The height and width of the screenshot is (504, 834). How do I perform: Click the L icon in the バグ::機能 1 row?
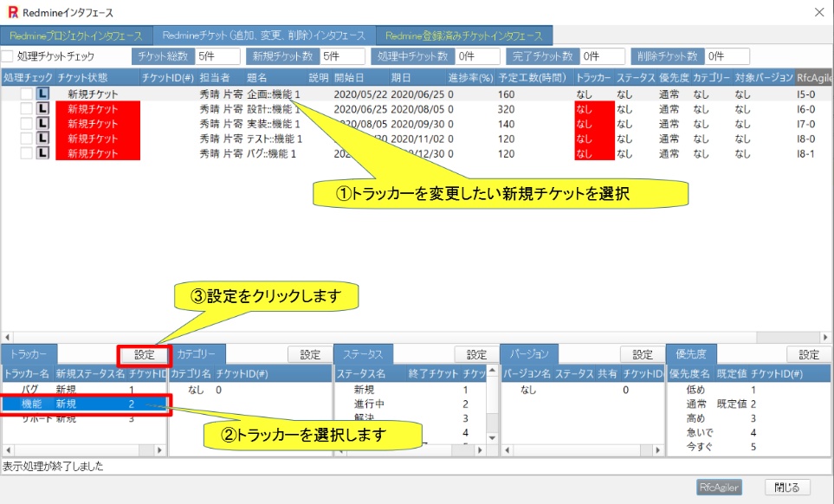(x=42, y=153)
